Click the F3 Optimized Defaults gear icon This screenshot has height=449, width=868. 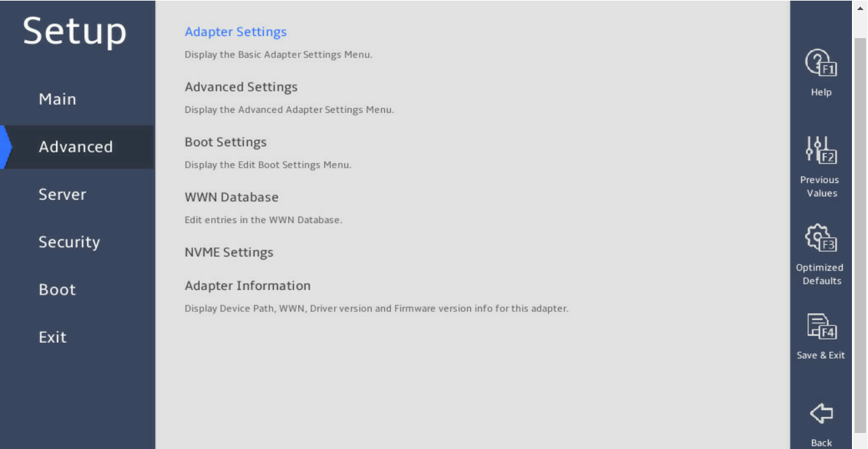click(821, 238)
